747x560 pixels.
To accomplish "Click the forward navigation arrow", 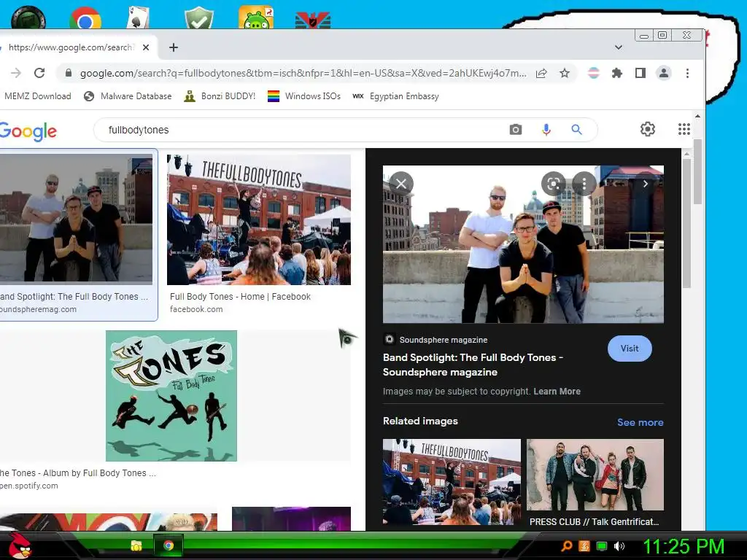I will (16, 73).
